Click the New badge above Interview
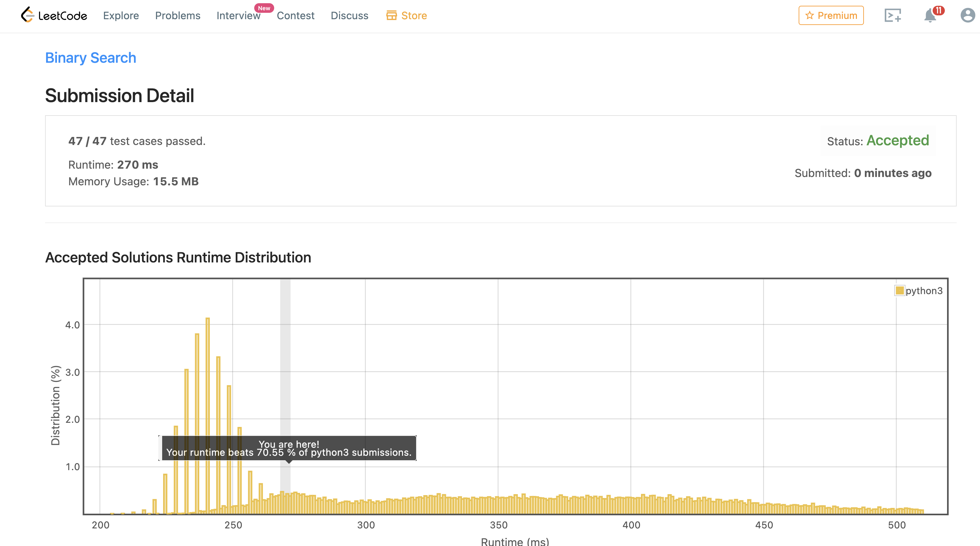980x546 pixels. [264, 8]
